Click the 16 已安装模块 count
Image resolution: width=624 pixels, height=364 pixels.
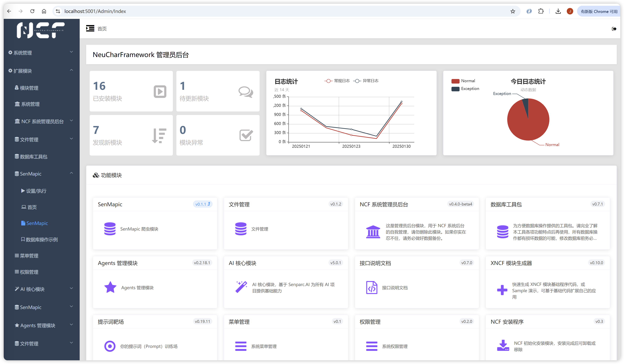tap(99, 86)
